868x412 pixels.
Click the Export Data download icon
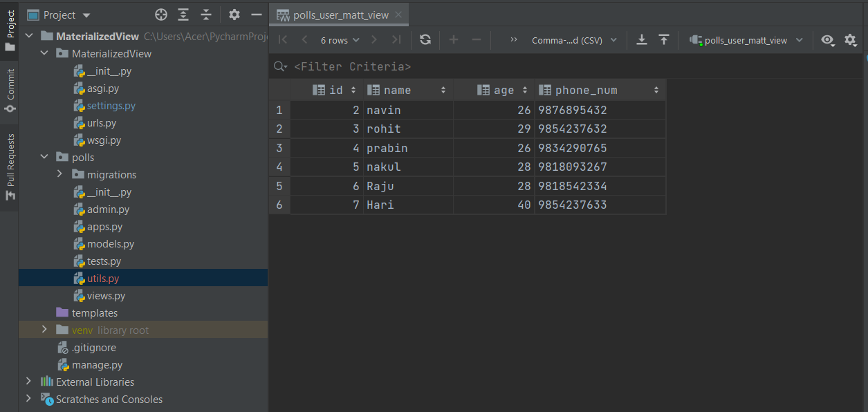tap(642, 40)
